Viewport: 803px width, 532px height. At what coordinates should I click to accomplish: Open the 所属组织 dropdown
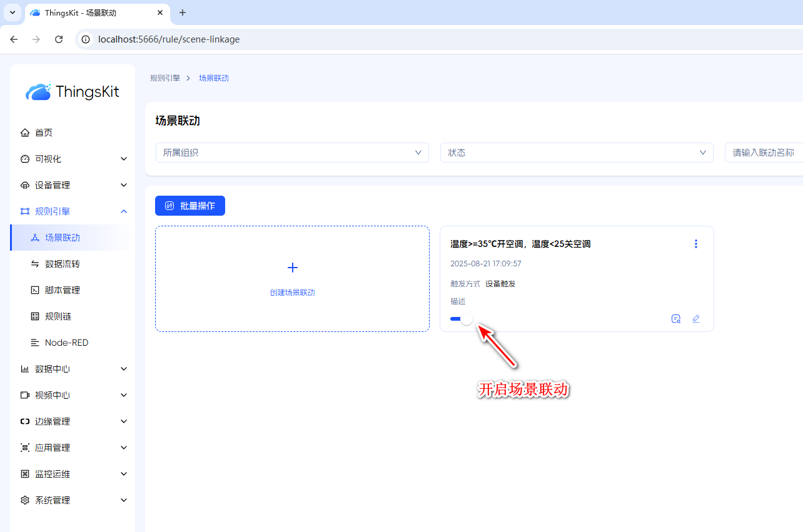click(292, 153)
